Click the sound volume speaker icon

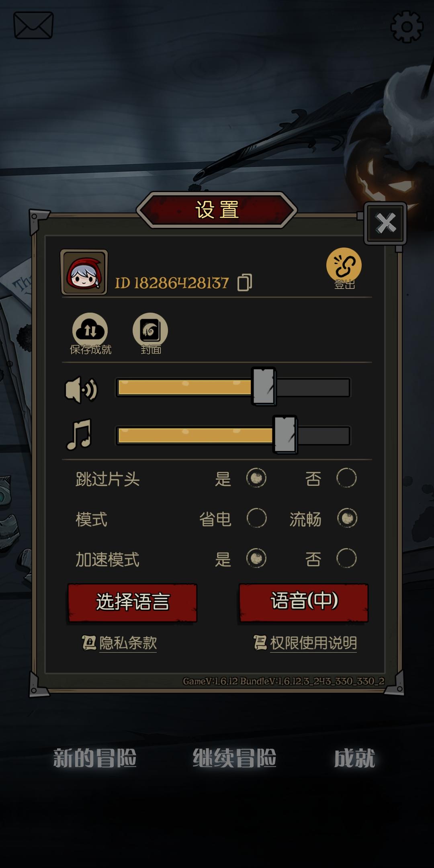click(81, 389)
